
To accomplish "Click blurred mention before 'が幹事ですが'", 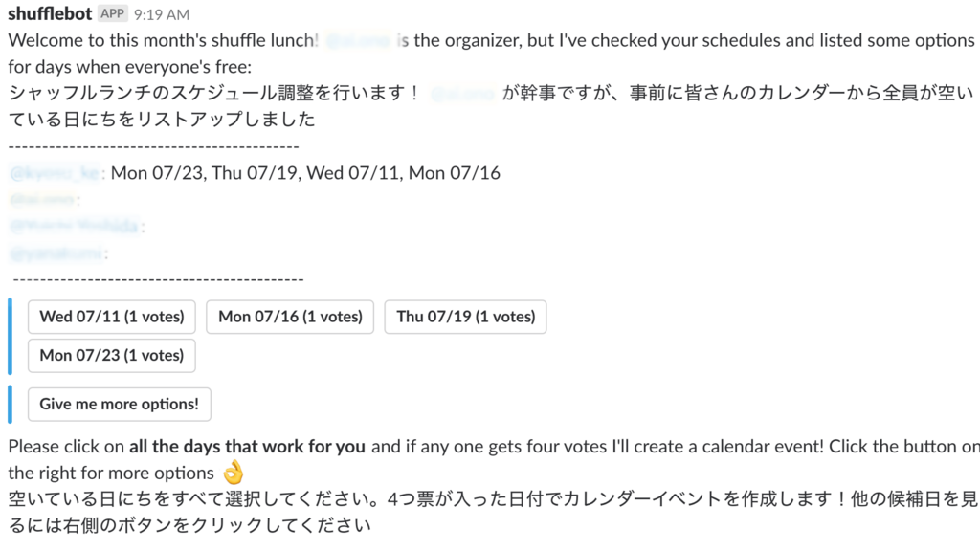I will coord(462,94).
